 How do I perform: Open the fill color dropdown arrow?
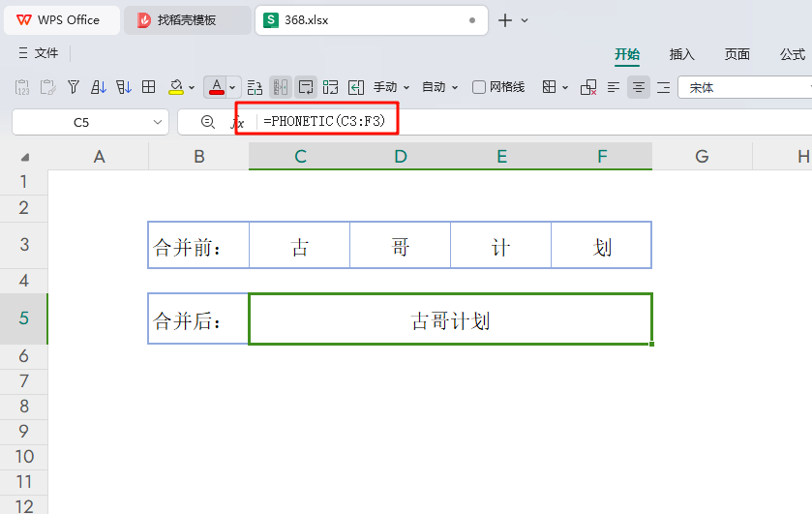point(192,87)
